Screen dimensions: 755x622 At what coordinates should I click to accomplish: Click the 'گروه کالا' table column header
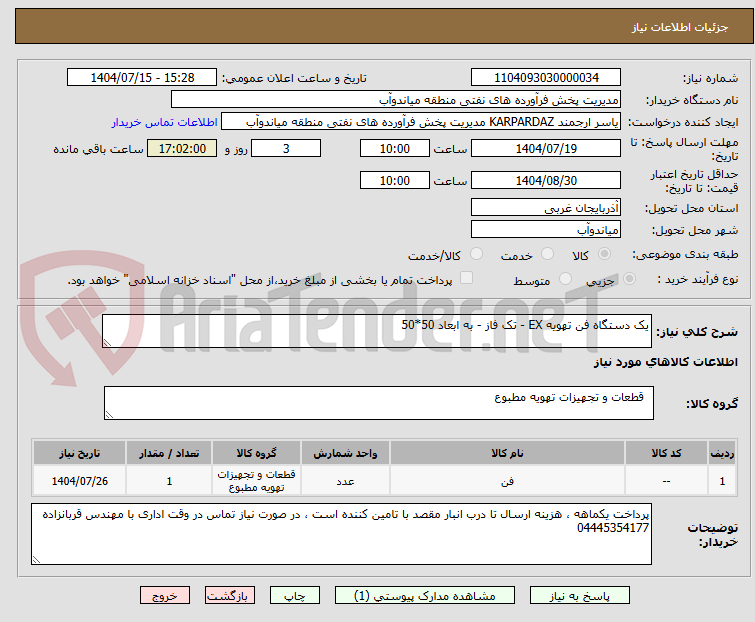click(257, 453)
